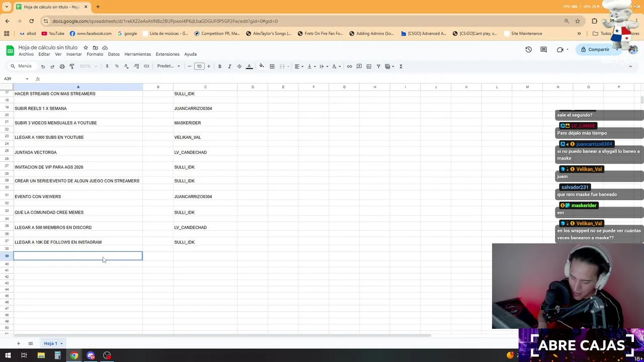
Task: Add a new sheet with plus
Action: (19, 343)
